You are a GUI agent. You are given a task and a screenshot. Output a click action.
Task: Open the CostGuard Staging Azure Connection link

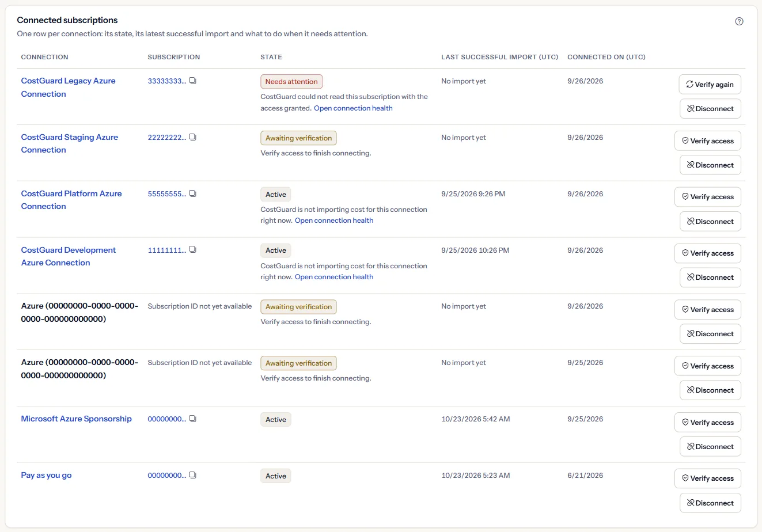tap(70, 143)
